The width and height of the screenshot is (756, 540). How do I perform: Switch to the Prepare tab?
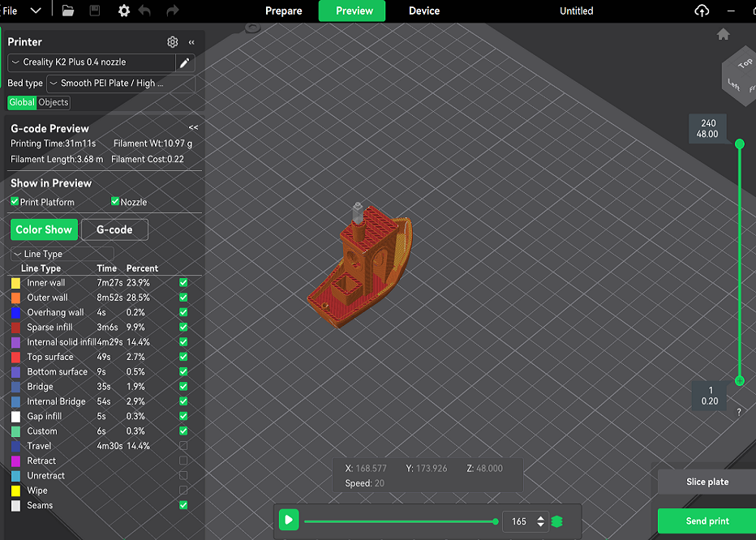click(282, 11)
